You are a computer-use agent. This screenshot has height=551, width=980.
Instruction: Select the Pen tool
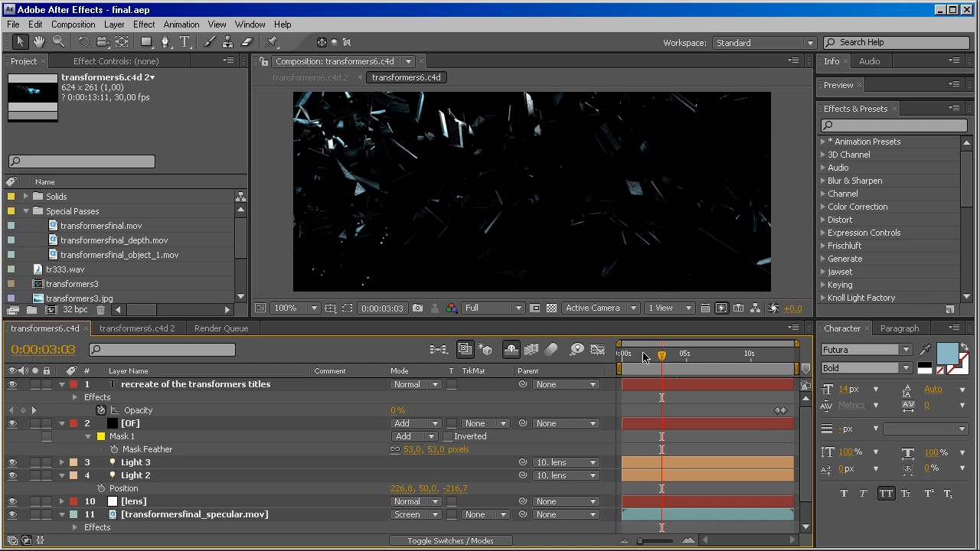[x=166, y=42]
